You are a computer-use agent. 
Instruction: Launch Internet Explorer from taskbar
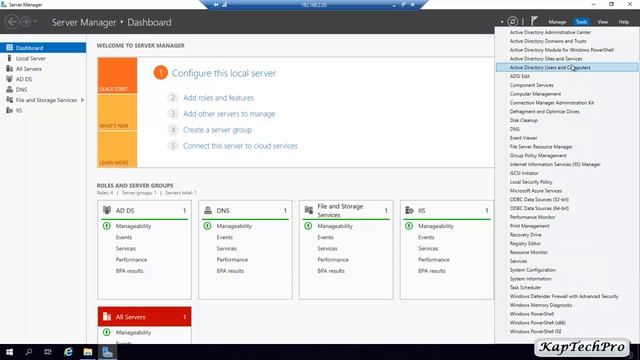[x=68, y=352]
